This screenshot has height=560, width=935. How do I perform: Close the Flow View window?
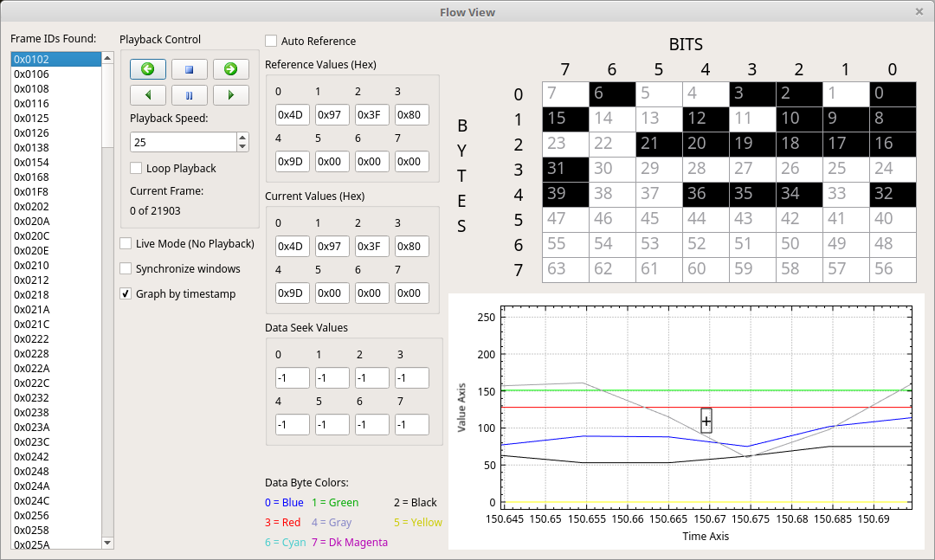pyautogui.click(x=919, y=11)
